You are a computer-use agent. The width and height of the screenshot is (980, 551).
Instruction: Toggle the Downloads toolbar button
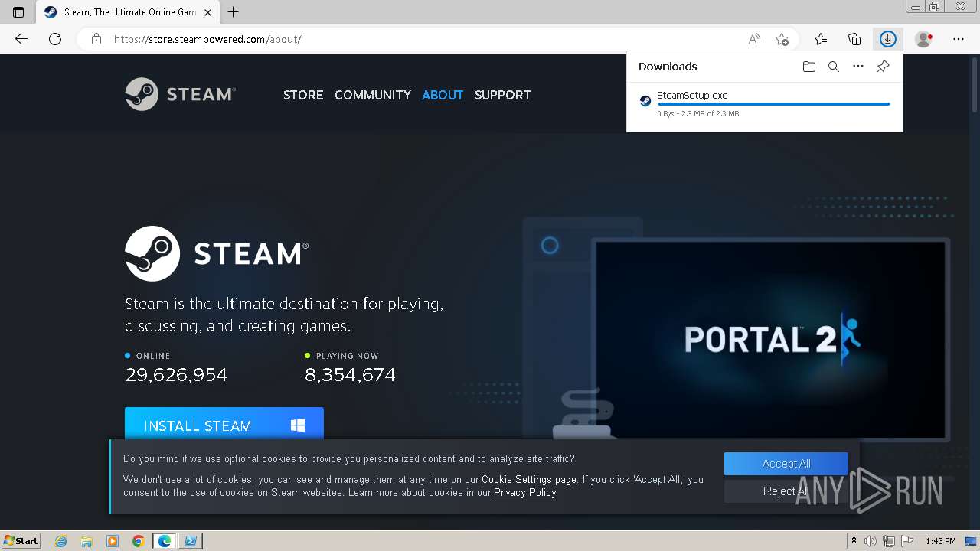(x=888, y=39)
